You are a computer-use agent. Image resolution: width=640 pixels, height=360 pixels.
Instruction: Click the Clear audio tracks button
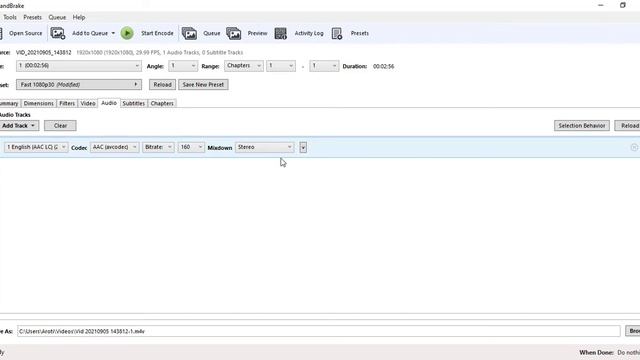pos(60,126)
